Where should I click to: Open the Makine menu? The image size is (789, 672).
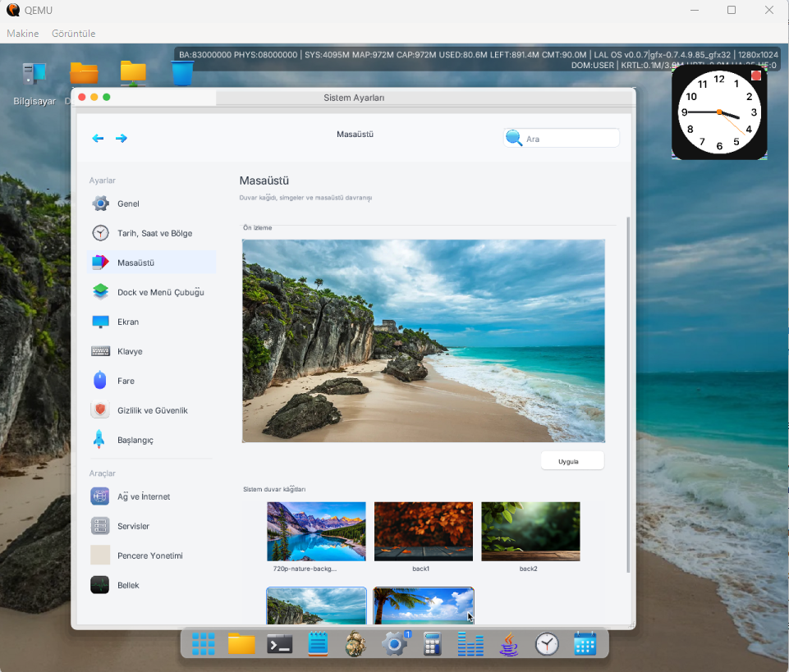coord(23,33)
